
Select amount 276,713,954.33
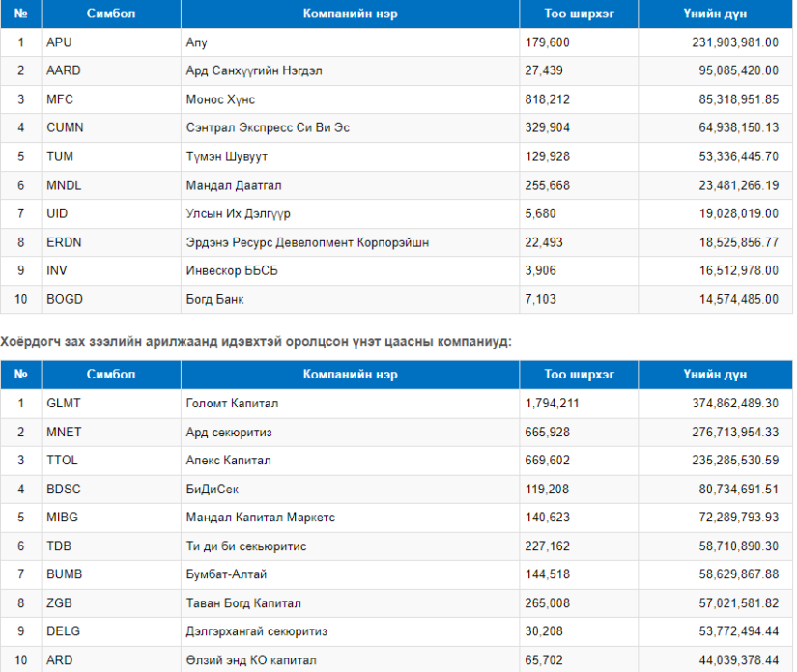click(x=734, y=433)
